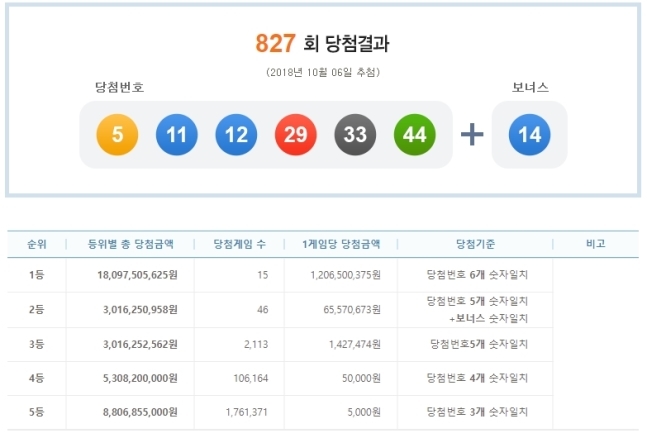Click the blue ball number 11
Image resolution: width=647 pixels, height=438 pixels.
[177, 135]
